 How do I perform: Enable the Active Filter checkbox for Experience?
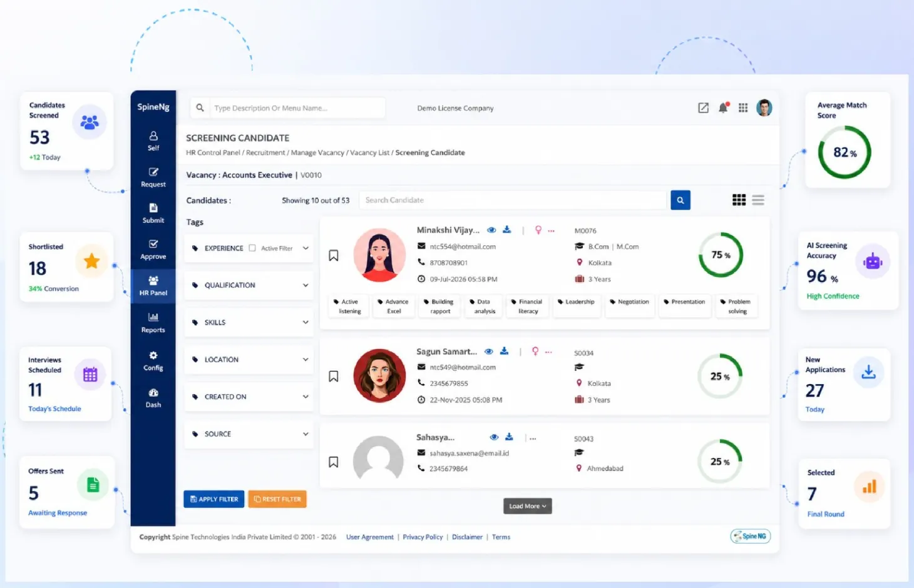click(252, 248)
